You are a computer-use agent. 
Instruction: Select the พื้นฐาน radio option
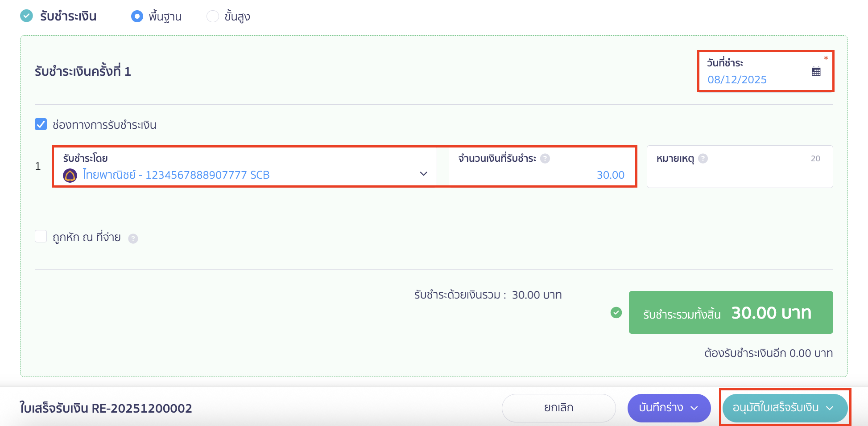pos(137,16)
